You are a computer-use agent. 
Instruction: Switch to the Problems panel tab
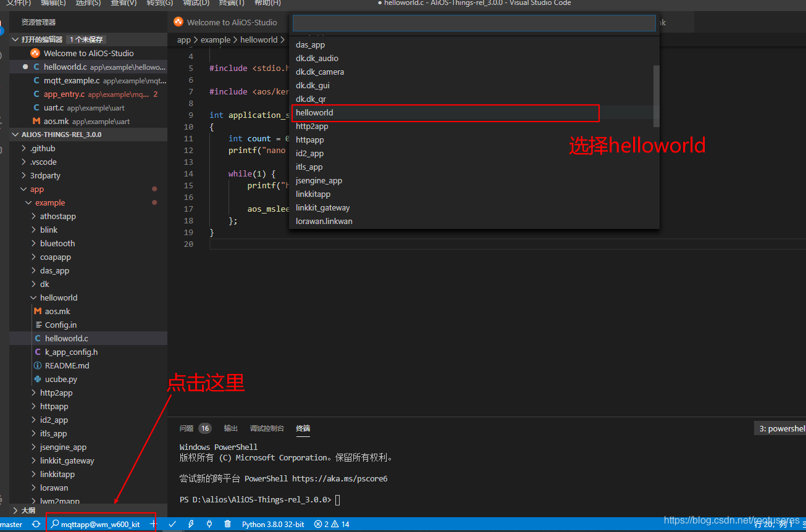click(195, 428)
